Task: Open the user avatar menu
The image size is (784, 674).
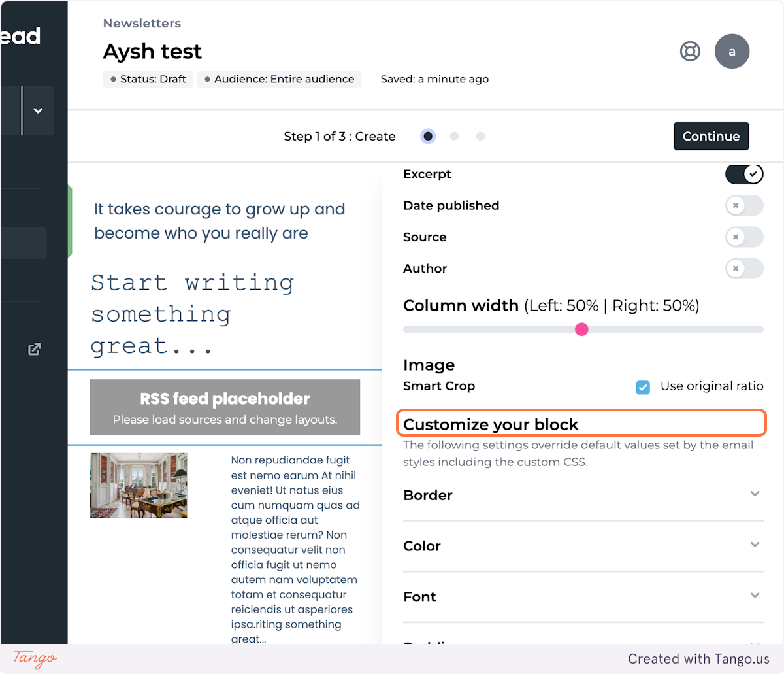Action: (732, 51)
